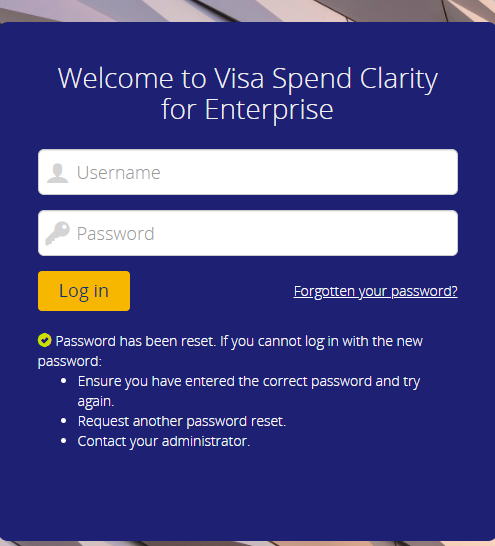Screen dimensions: 495x546
Task: Click the 'Contact your administrator.' bullet text
Action: tap(164, 441)
